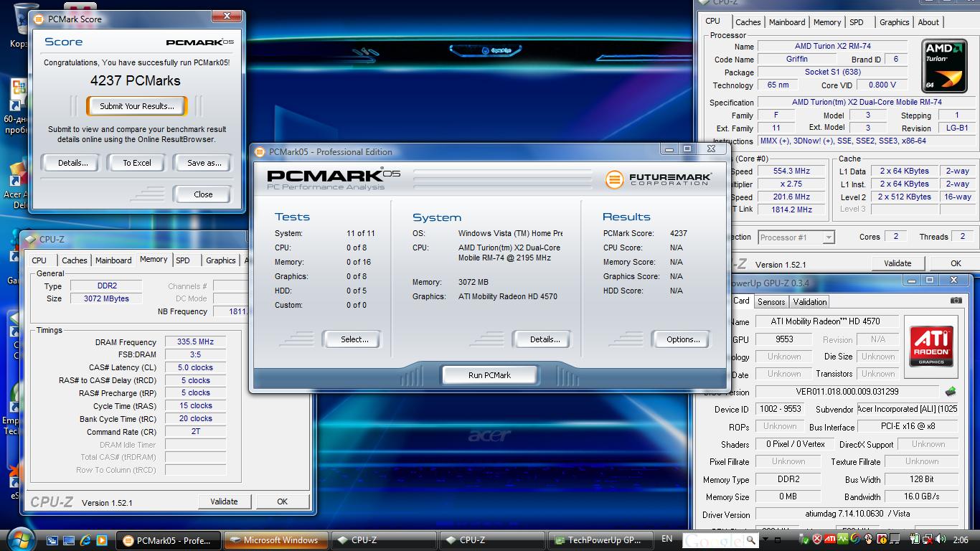Click Save as button in PCMark Score
This screenshot has width=980, height=551.
pos(204,163)
